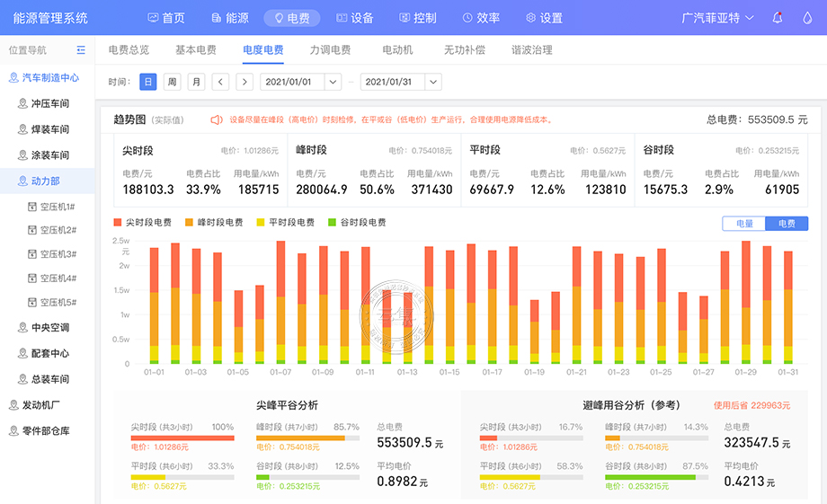The height and width of the screenshot is (504, 827).
Task: Open 冲压车间 workshop in sidebar
Action: pos(49,103)
